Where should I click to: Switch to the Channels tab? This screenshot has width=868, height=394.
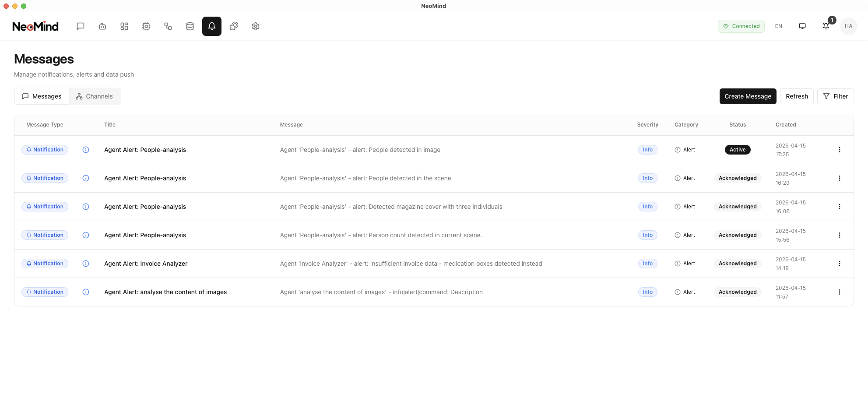(x=95, y=96)
